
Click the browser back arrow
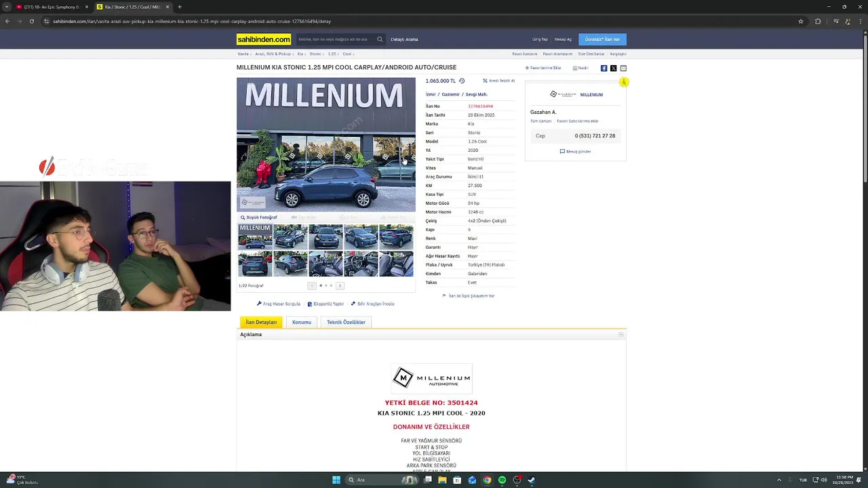coord(7,21)
